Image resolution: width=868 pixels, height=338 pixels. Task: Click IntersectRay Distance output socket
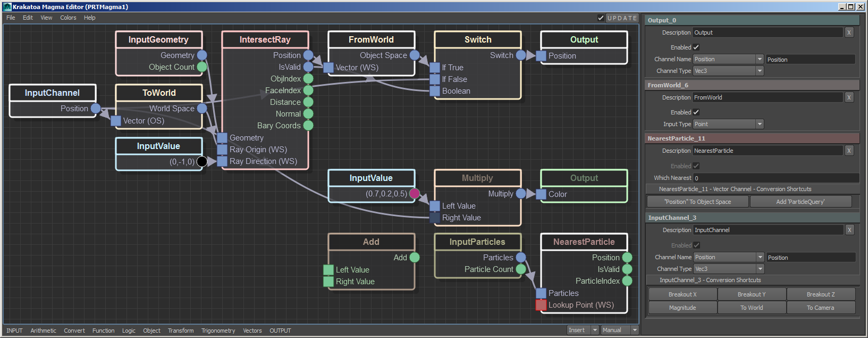[308, 102]
